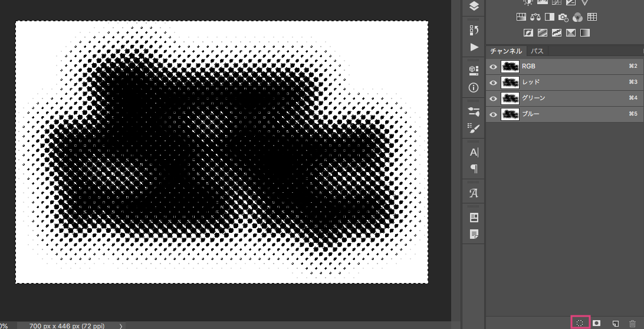This screenshot has height=329, width=644.
Task: Add a Posterize adjustment
Action: [543, 32]
